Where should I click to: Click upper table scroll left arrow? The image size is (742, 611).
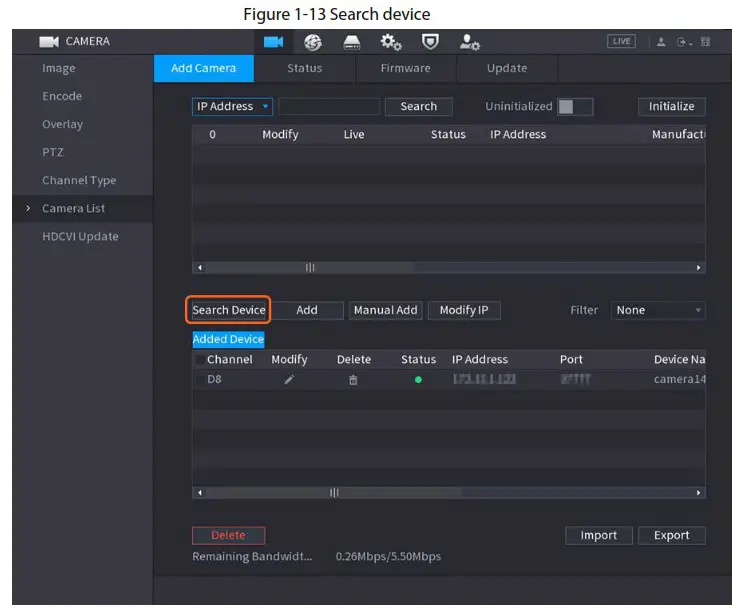point(200,268)
